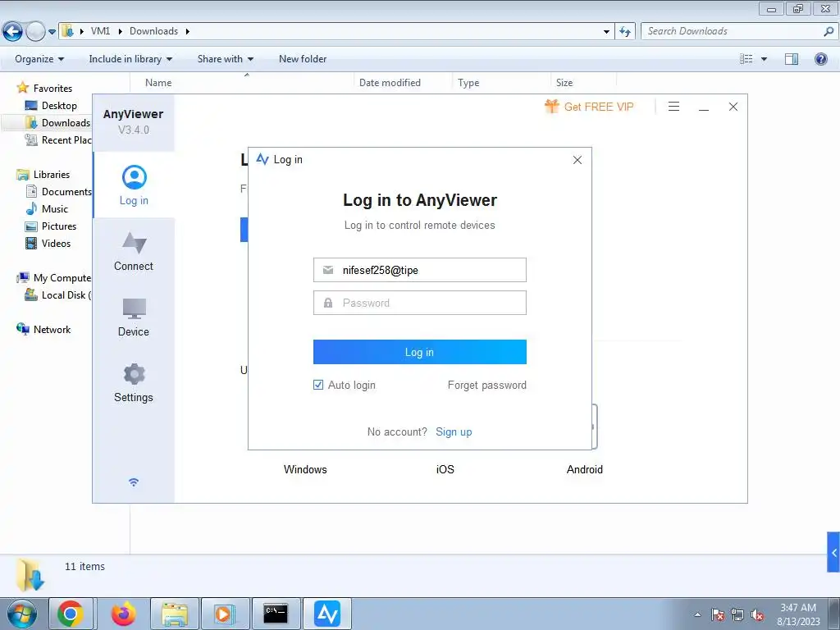840x630 pixels.
Task: Toggle the Auto login checkbox
Action: [x=318, y=385]
